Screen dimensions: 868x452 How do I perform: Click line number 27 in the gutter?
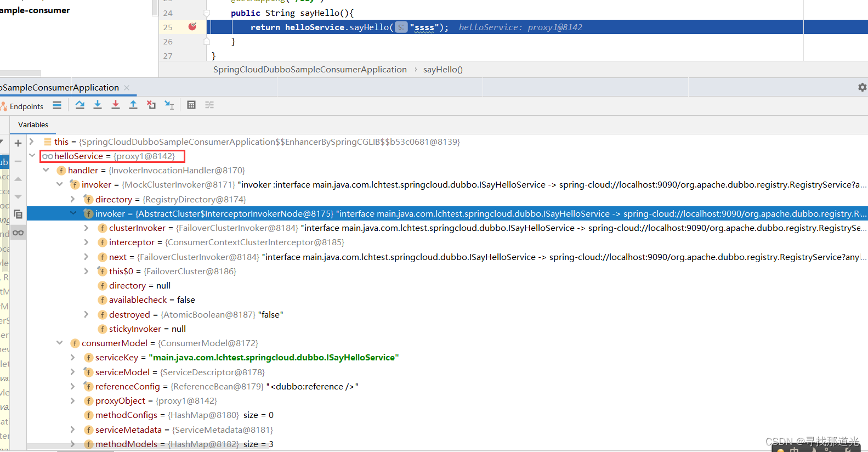click(168, 56)
